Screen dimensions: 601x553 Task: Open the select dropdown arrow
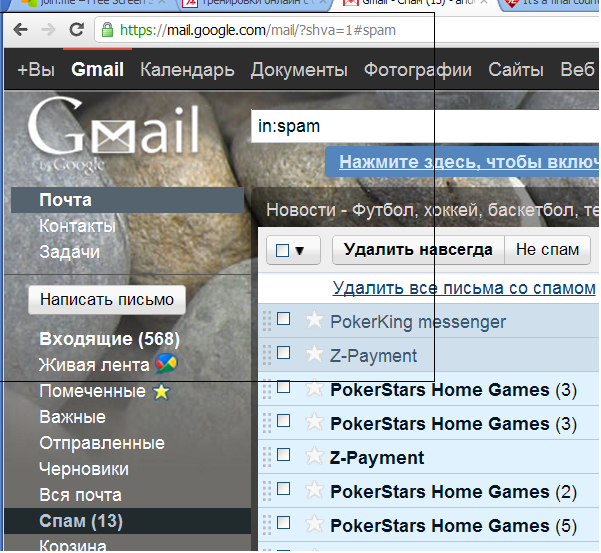[x=300, y=251]
